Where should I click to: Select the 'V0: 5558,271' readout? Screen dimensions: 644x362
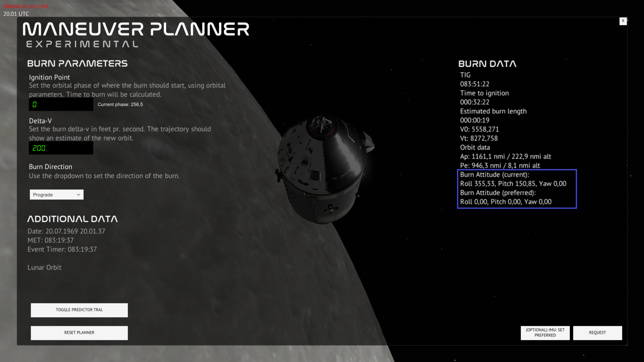tap(479, 129)
